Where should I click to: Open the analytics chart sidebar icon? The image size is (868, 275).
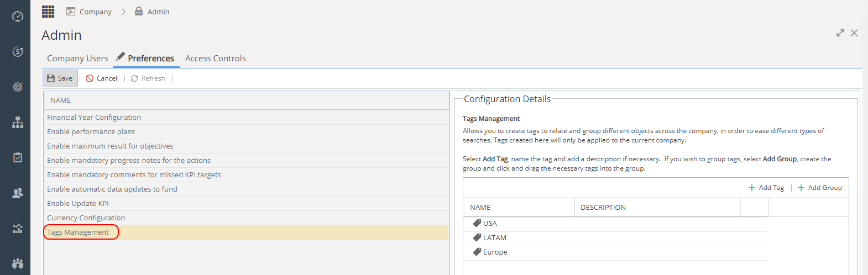point(18,229)
